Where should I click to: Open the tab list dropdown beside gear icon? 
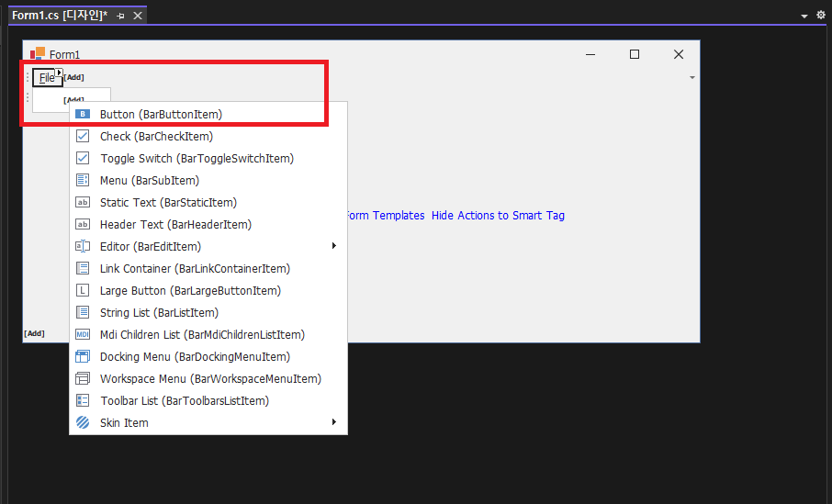(804, 17)
